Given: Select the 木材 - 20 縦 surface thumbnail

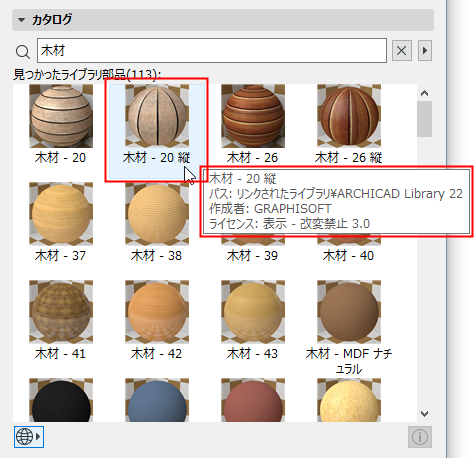Looking at the screenshot, I should pos(157,116).
